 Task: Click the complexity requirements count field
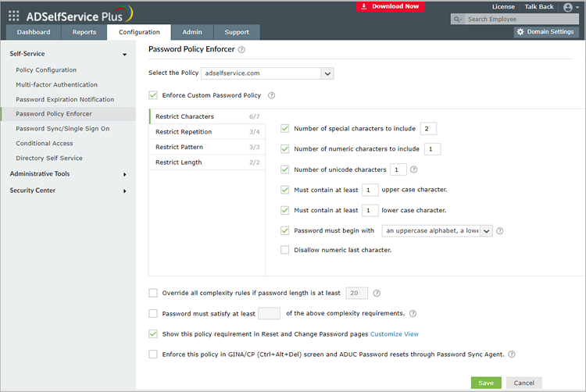pyautogui.click(x=269, y=314)
